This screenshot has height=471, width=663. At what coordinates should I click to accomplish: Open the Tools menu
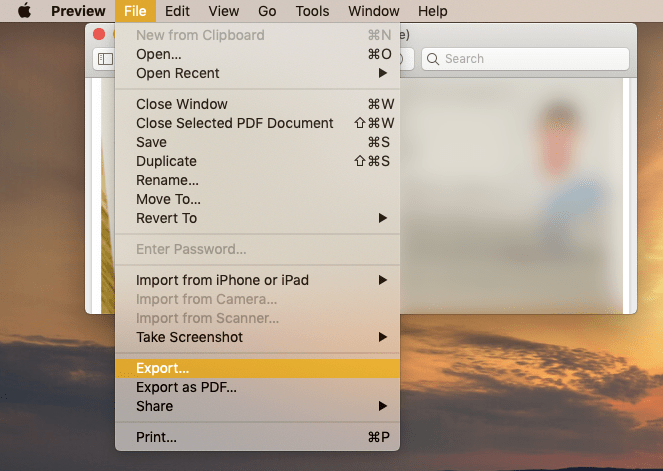(x=312, y=11)
